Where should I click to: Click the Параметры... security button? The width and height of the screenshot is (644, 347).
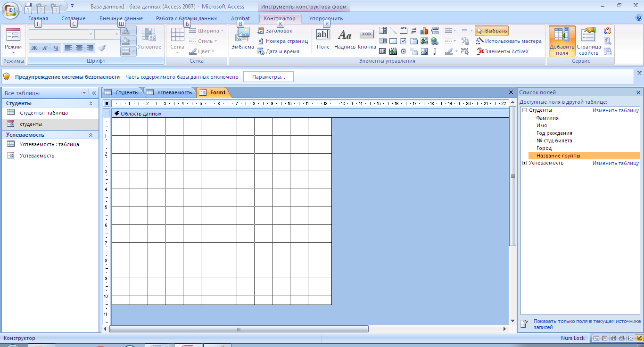point(268,77)
